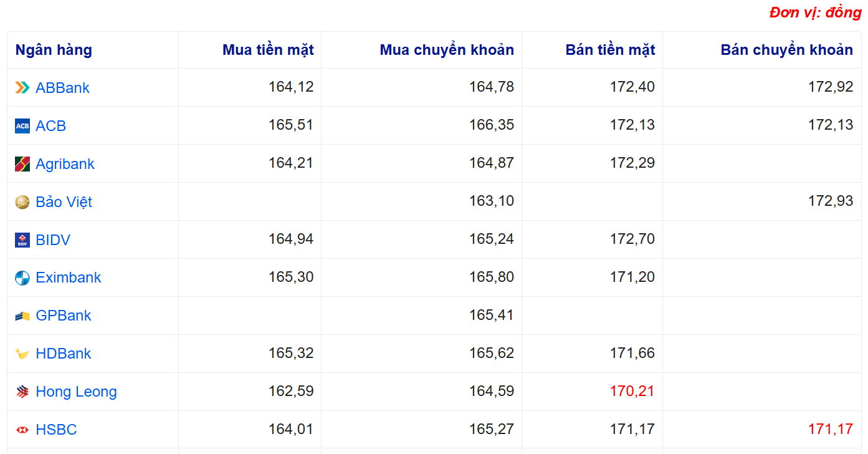The width and height of the screenshot is (868, 454).
Task: Click the ABBank logo icon
Action: click(22, 88)
